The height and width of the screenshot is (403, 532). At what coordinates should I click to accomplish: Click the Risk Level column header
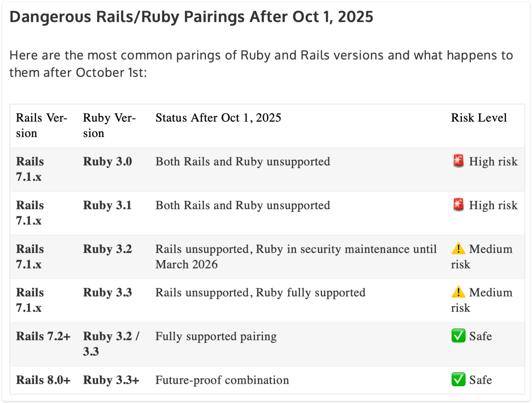point(479,118)
